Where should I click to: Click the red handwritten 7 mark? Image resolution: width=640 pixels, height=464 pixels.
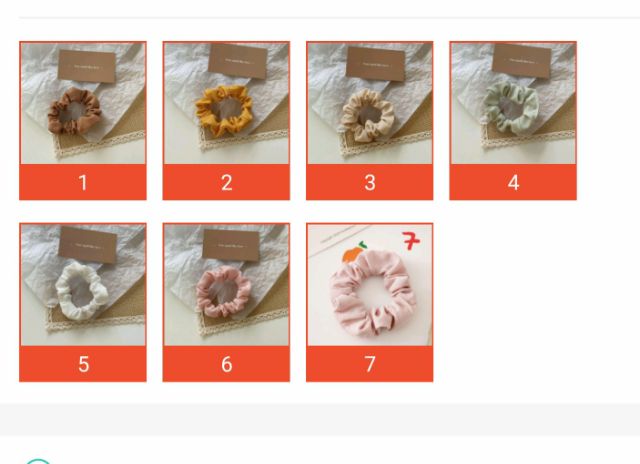(x=411, y=241)
